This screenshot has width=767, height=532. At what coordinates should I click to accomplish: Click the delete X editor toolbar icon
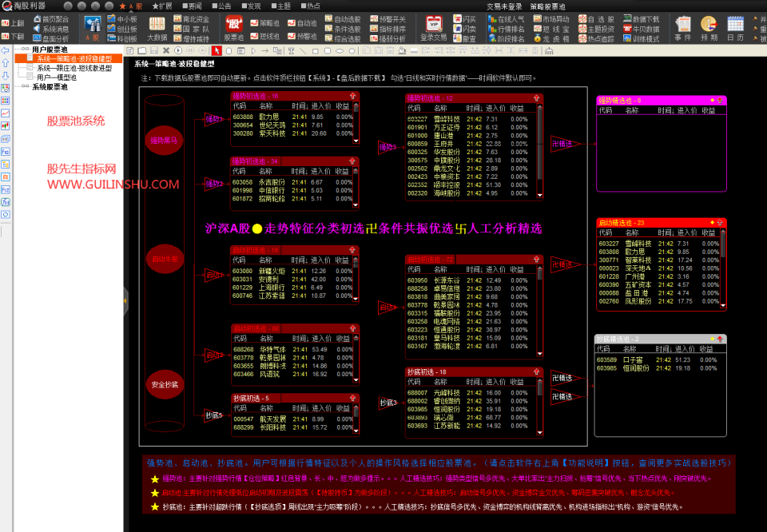coord(166,51)
